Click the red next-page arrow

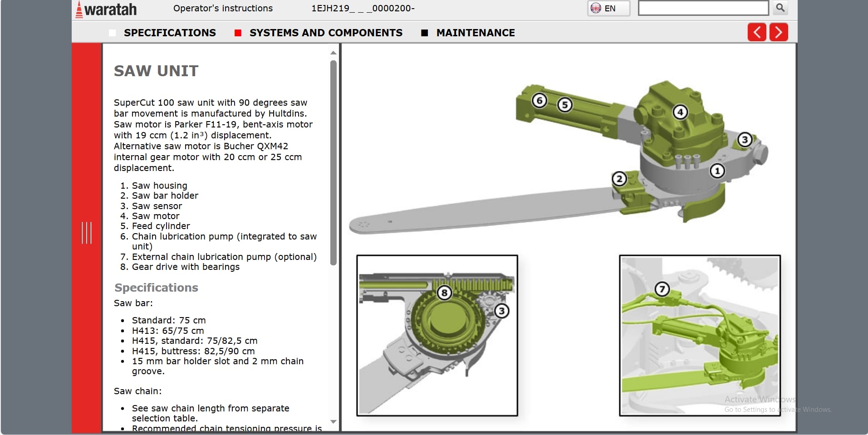tap(779, 32)
